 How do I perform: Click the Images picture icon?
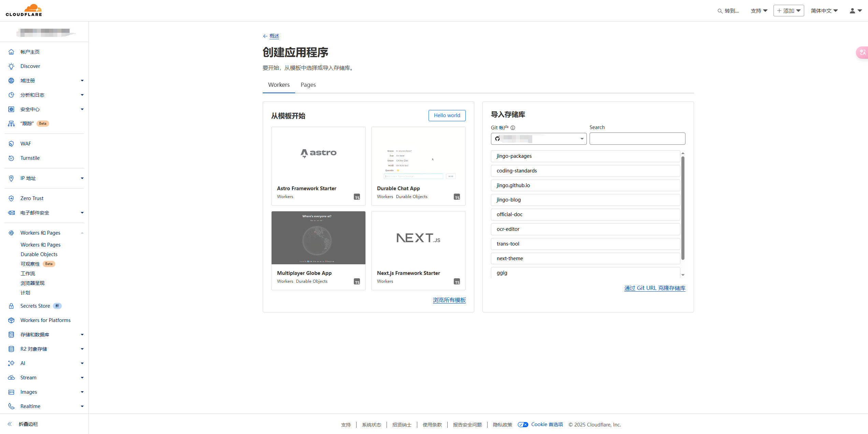tap(11, 392)
